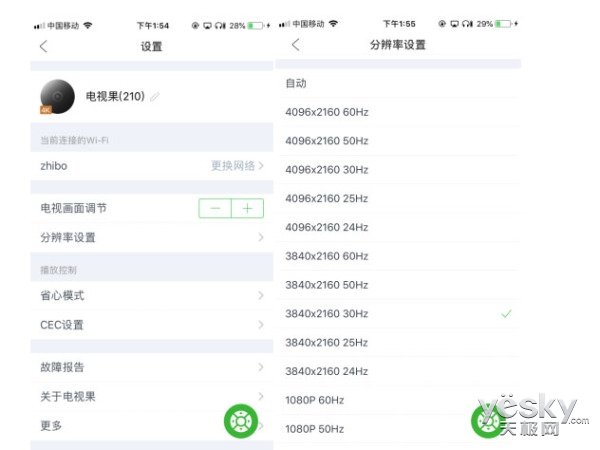600x450 pixels.
Task: Open 分辨率设置 row
Action: tap(152, 238)
